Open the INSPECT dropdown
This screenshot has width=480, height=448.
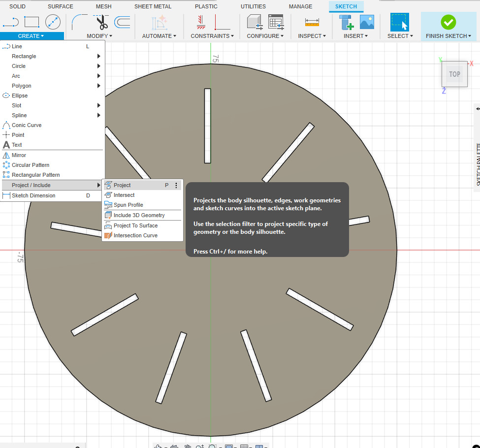[312, 36]
